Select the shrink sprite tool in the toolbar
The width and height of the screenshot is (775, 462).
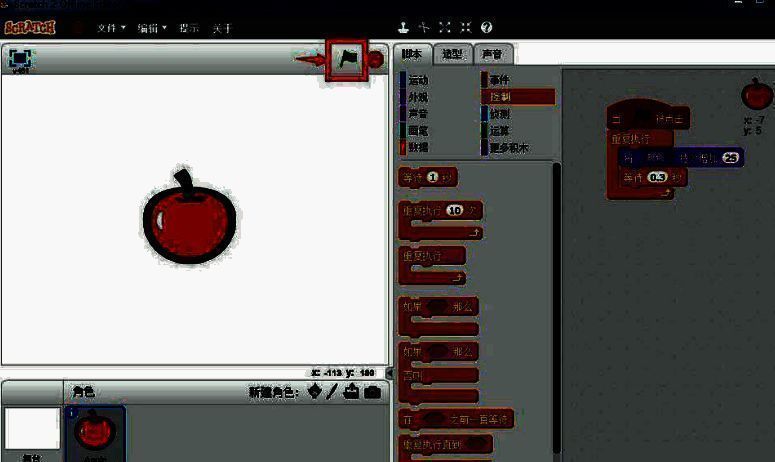(x=465, y=28)
